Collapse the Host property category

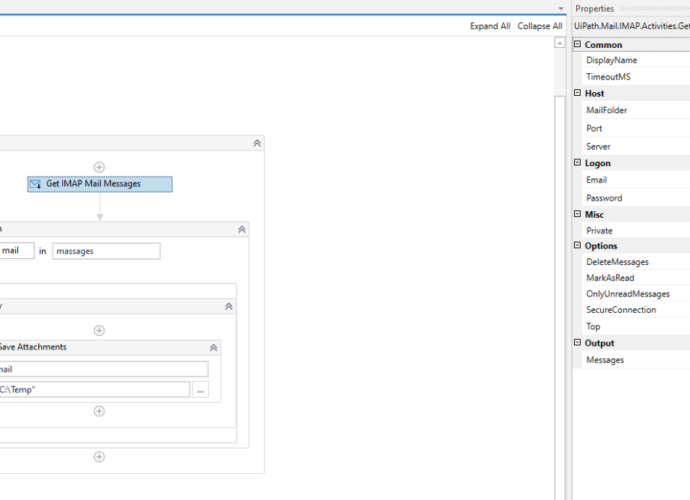[577, 93]
